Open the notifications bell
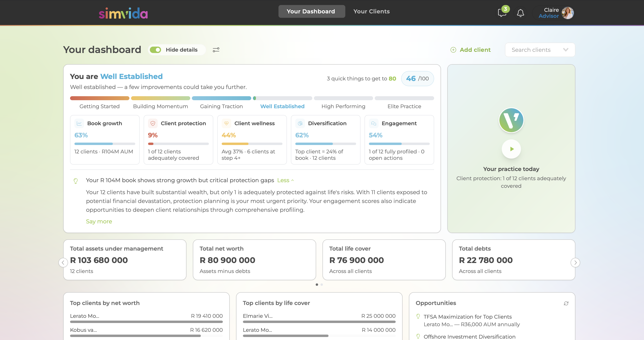Image resolution: width=644 pixels, height=340 pixels. coord(521,13)
